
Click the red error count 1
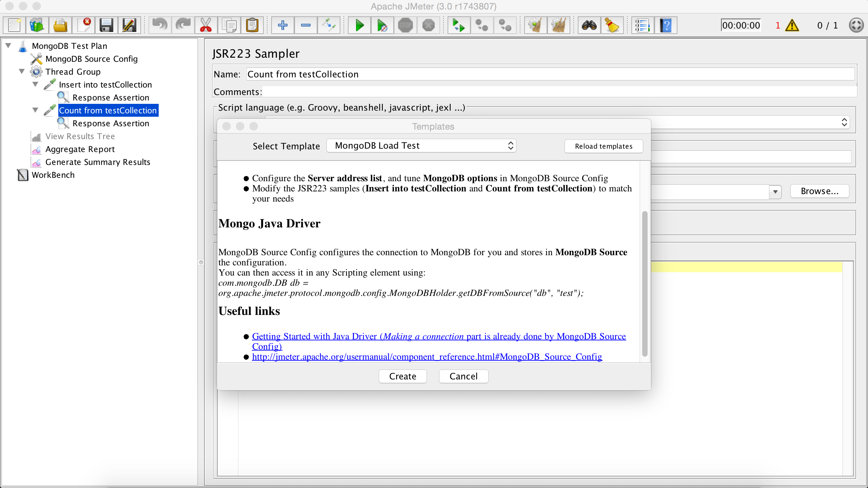pyautogui.click(x=778, y=25)
